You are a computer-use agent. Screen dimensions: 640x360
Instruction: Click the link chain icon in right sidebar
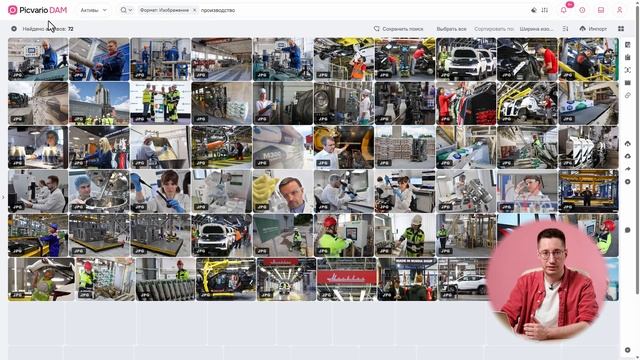pyautogui.click(x=628, y=95)
